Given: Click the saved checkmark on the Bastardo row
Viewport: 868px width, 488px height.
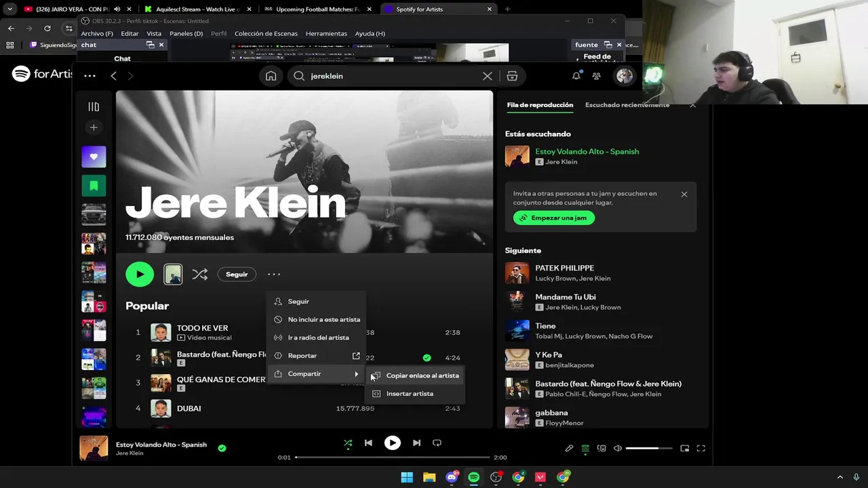Looking at the screenshot, I should (427, 357).
